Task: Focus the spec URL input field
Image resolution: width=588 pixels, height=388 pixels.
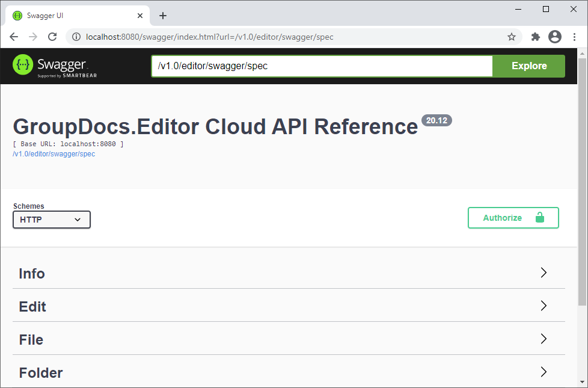Action: [322, 66]
